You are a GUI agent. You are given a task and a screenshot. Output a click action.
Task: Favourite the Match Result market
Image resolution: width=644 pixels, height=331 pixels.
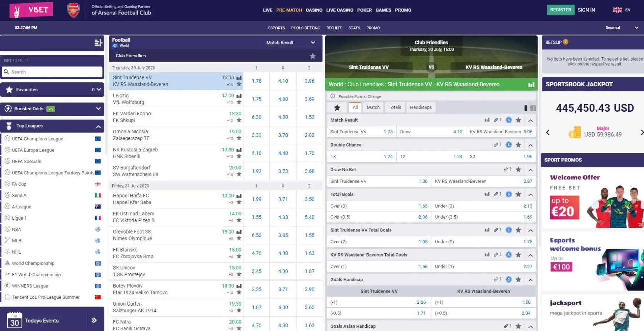(518, 120)
